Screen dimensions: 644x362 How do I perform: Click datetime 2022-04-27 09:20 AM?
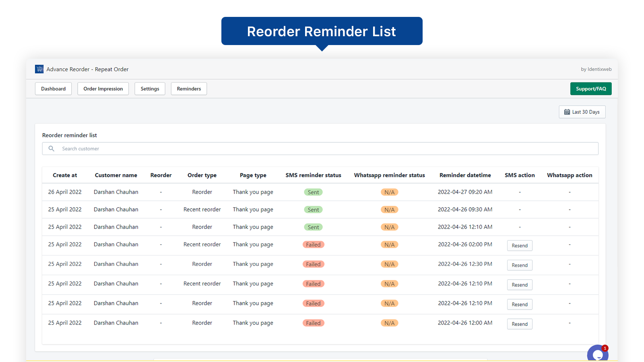pos(465,192)
